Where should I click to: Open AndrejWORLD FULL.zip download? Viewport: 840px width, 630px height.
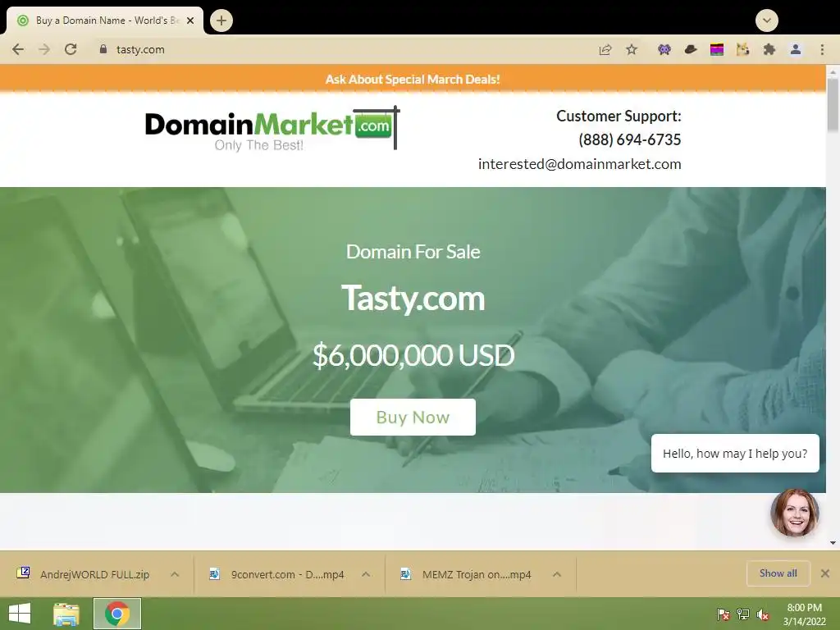coord(95,574)
